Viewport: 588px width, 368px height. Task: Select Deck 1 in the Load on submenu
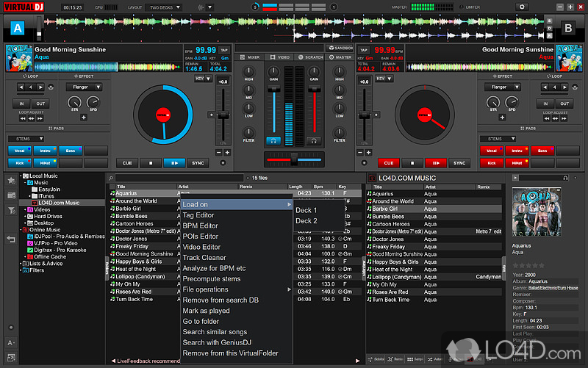(306, 210)
